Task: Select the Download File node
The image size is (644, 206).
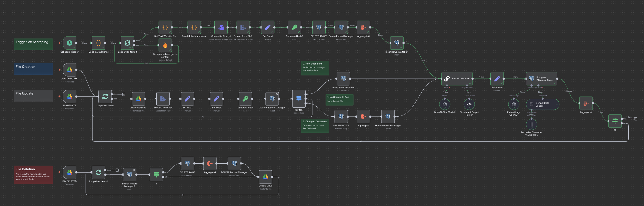Action: [x=138, y=99]
